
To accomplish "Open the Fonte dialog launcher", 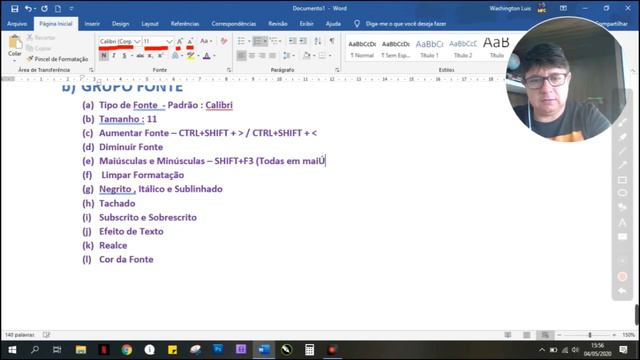I will [229, 70].
